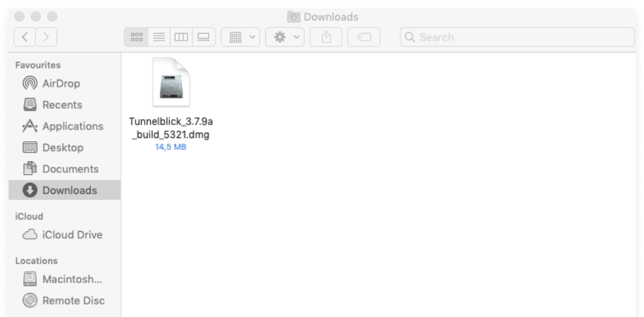The height and width of the screenshot is (317, 644).
Task: Open Documents in the sidebar
Action: point(64,169)
